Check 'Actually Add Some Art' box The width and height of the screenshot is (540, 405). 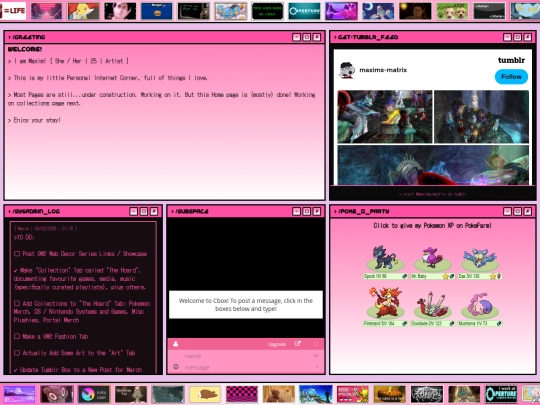point(17,353)
